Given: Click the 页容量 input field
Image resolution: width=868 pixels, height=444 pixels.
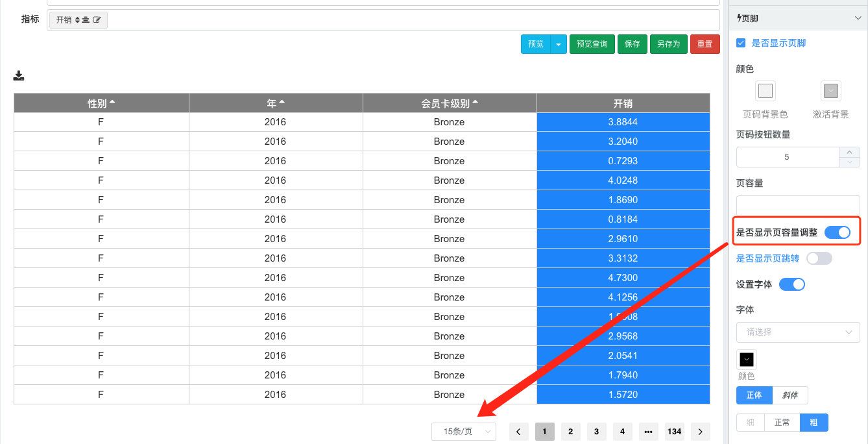Looking at the screenshot, I should (x=798, y=205).
